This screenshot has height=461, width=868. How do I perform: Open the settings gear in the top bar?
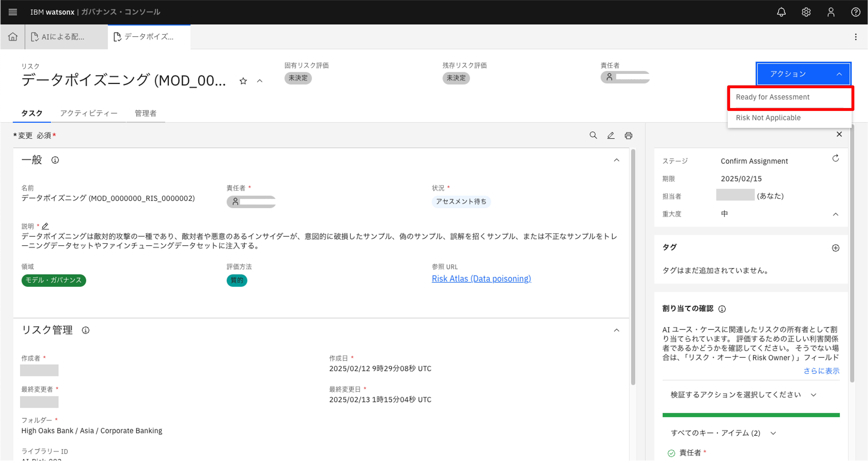point(806,12)
